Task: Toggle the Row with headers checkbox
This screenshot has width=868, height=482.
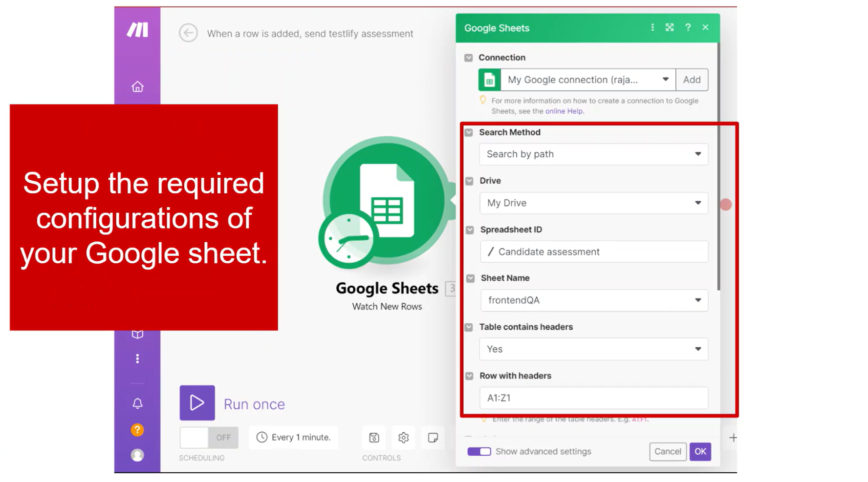Action: 470,376
